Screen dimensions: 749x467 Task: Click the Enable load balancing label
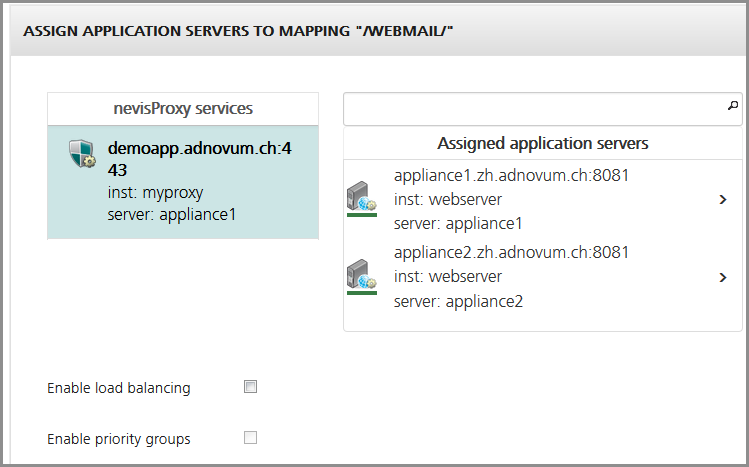point(118,388)
